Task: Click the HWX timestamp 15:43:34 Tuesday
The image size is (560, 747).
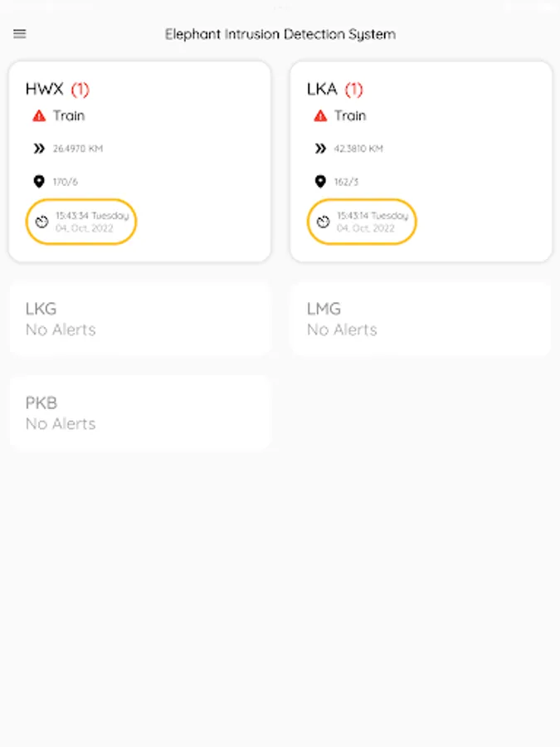Action: (x=92, y=216)
